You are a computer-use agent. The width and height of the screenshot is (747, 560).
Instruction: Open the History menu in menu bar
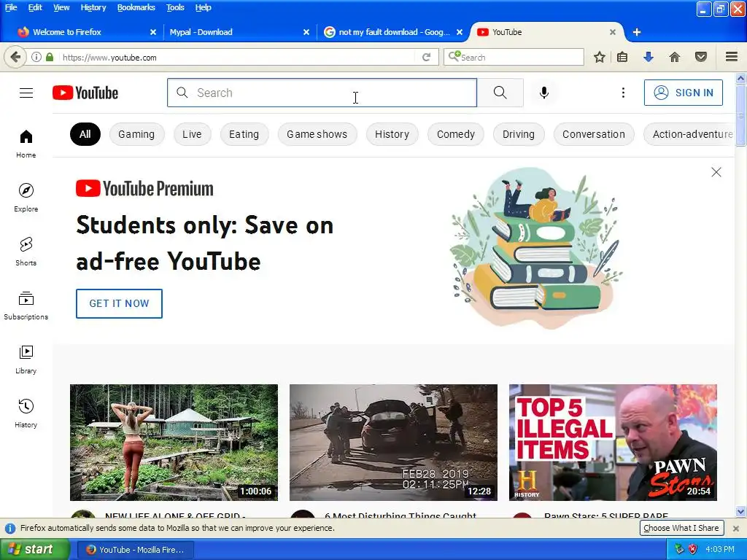pyautogui.click(x=93, y=7)
